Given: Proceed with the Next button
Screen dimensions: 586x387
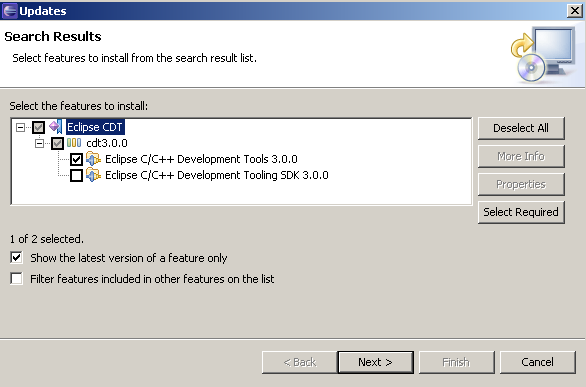Looking at the screenshot, I should tap(376, 362).
